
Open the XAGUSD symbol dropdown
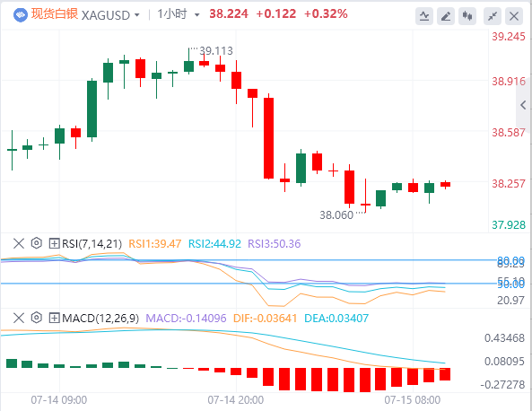coord(110,15)
